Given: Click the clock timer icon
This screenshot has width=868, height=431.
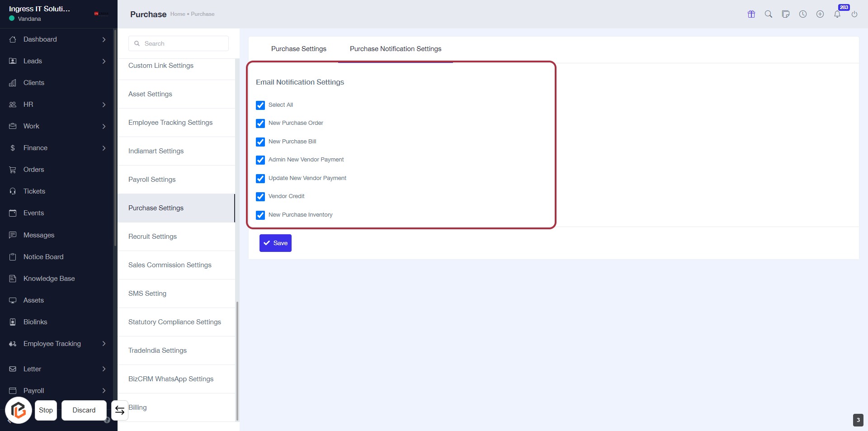Looking at the screenshot, I should point(803,14).
